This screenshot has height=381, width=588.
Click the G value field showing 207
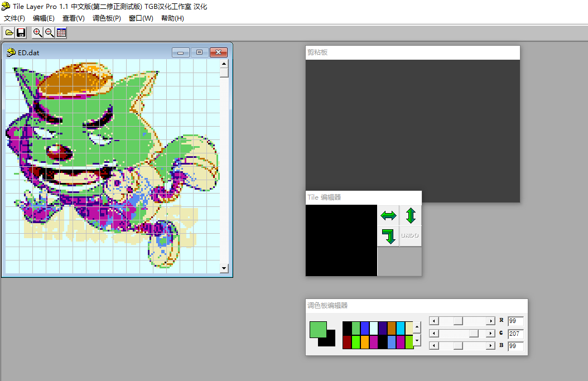[x=515, y=334]
